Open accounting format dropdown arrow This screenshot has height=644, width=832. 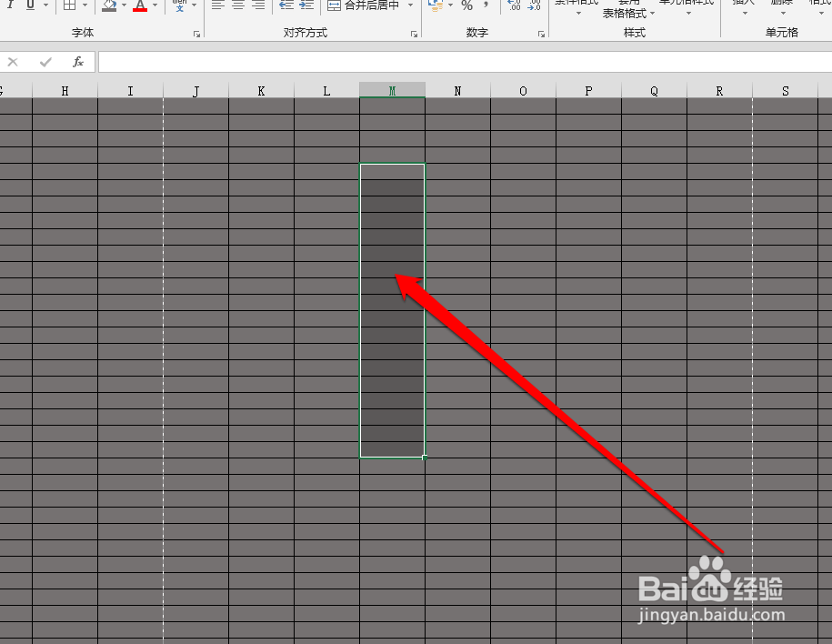tap(450, 5)
